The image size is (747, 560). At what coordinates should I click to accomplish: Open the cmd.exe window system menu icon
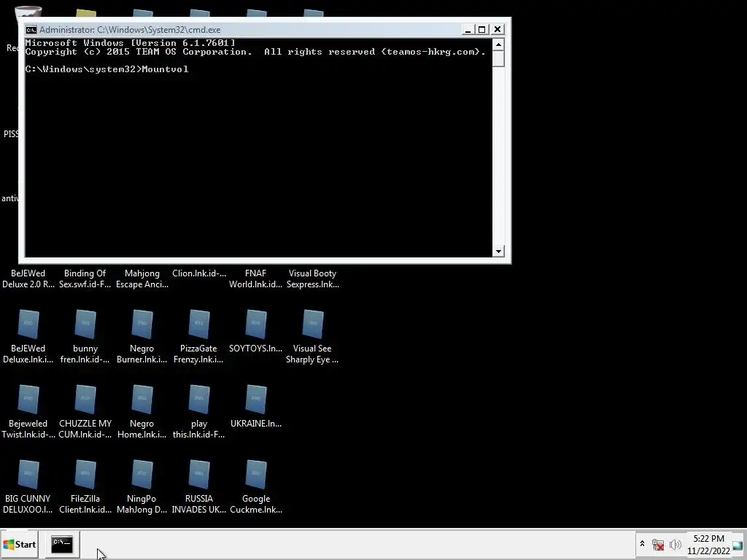pos(31,30)
